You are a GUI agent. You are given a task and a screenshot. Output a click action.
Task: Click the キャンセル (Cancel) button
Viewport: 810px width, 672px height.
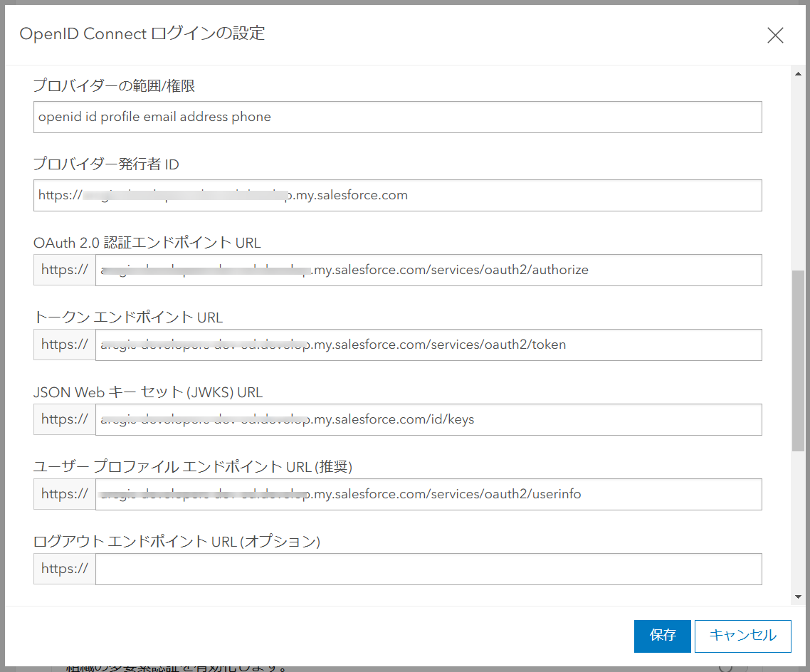(x=742, y=636)
